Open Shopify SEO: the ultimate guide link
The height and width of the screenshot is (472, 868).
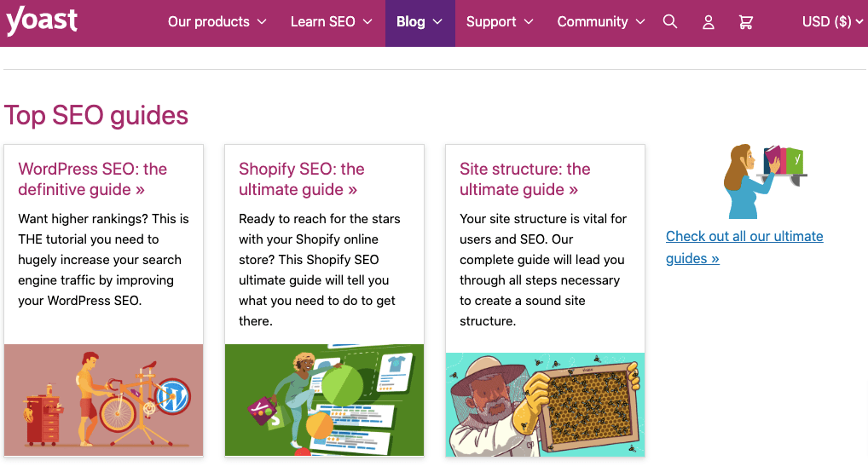(301, 179)
